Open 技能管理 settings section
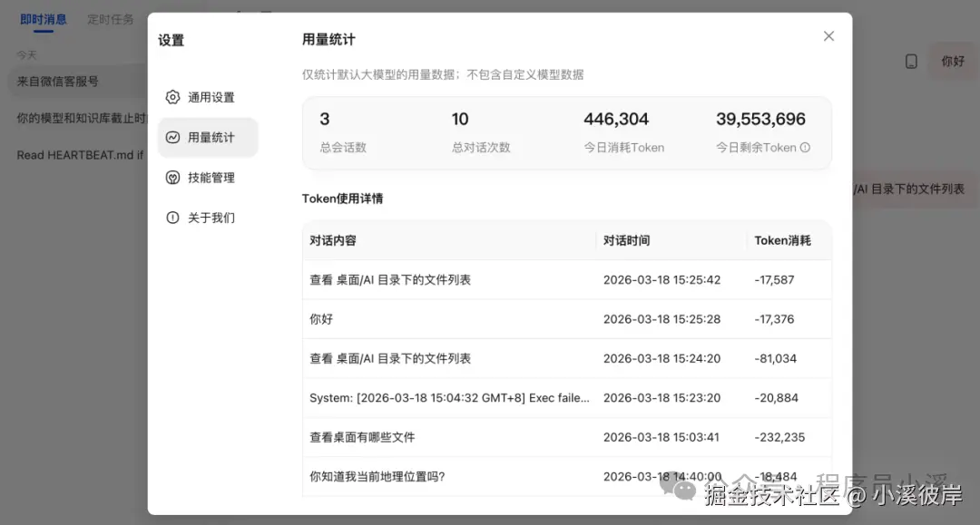Screen dimensions: 980x525 pyautogui.click(x=208, y=178)
